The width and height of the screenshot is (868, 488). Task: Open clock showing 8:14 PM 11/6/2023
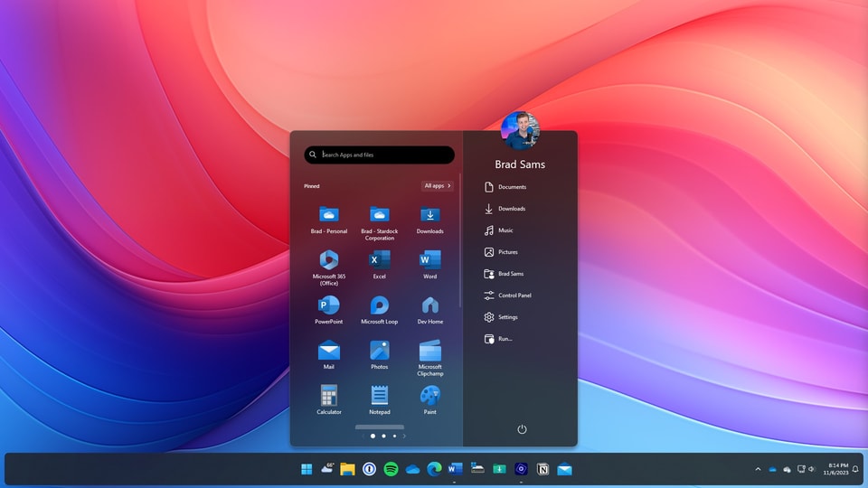(835, 469)
